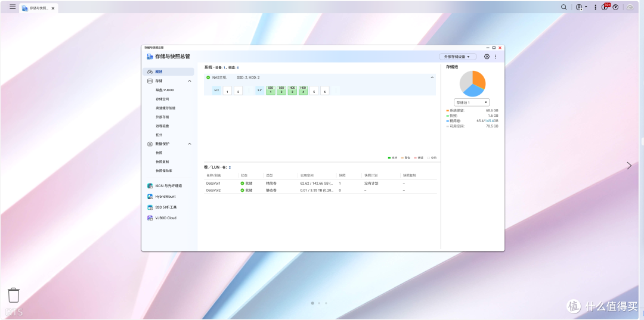This screenshot has width=644, height=320.
Task: Click the orange slice of the pool pie chart
Action: tap(478, 79)
